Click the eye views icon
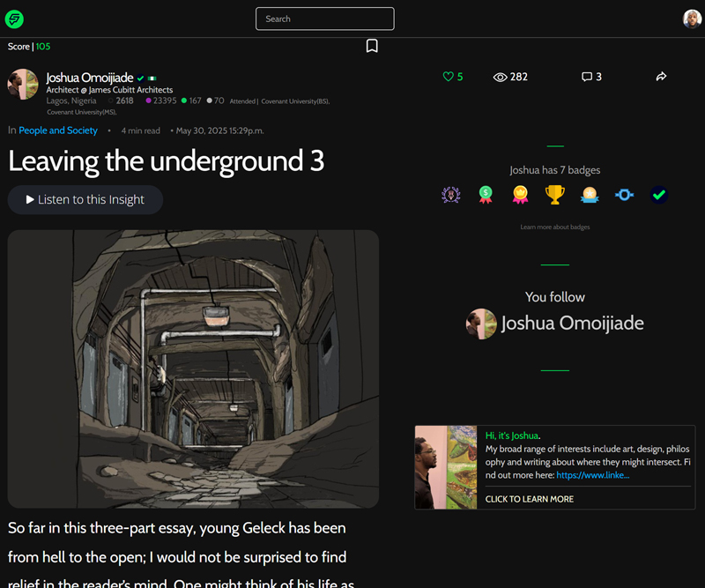 click(501, 77)
